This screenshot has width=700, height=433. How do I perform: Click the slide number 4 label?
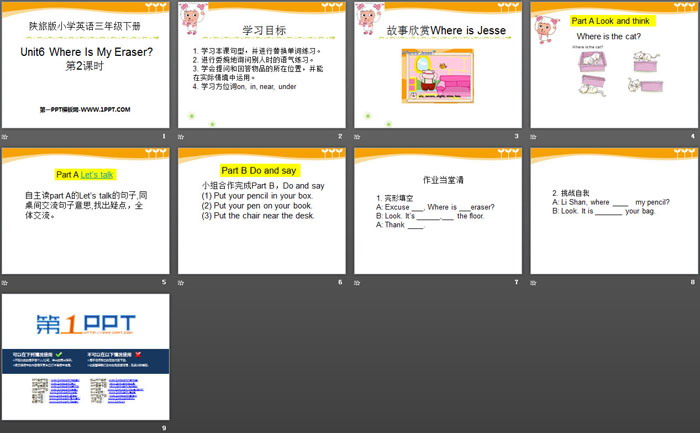[x=692, y=136]
